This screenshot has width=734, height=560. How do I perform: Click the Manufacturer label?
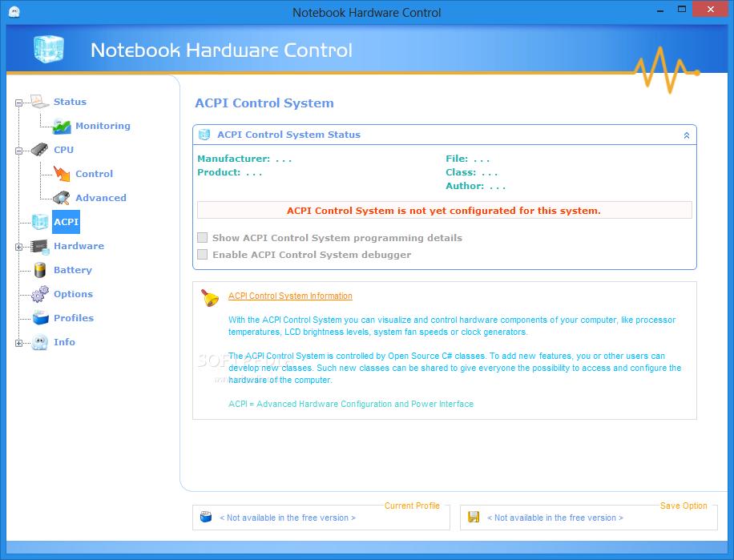pyautogui.click(x=234, y=159)
